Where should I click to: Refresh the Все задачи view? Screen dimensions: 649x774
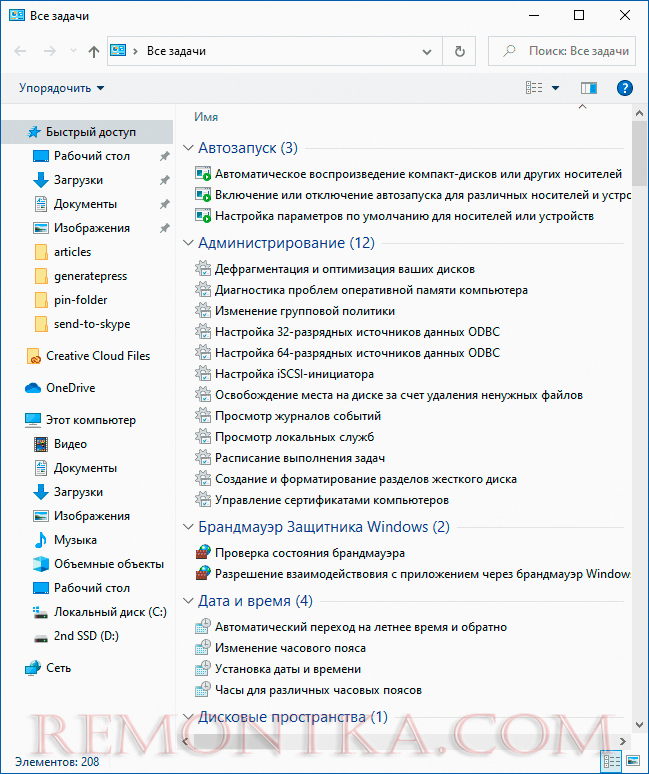[x=459, y=51]
